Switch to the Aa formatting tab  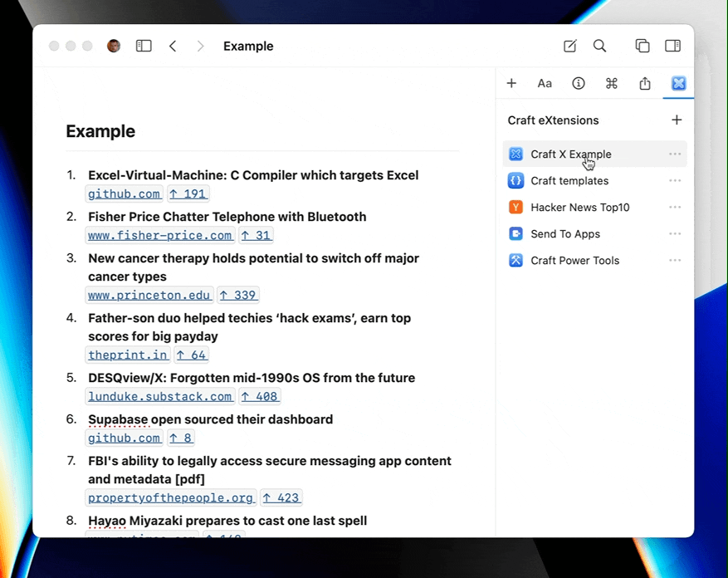pos(545,84)
